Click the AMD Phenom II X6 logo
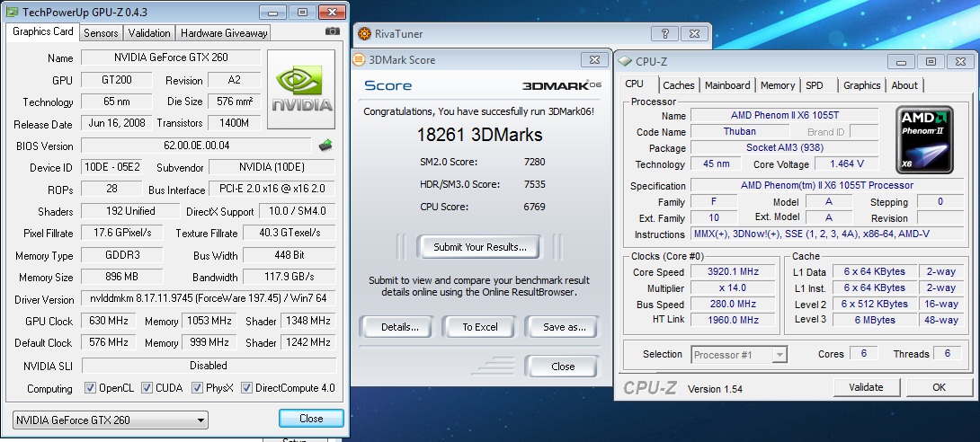This screenshot has height=442, width=980. click(924, 140)
